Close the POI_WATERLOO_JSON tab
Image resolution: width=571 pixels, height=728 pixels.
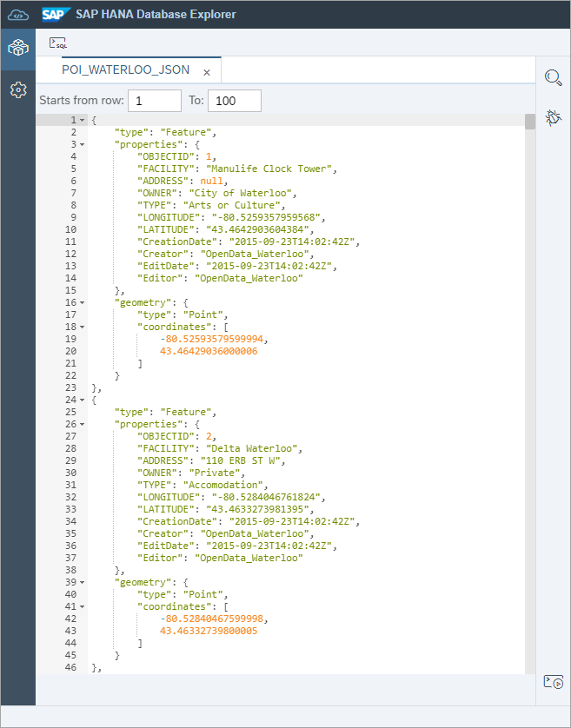coord(207,72)
